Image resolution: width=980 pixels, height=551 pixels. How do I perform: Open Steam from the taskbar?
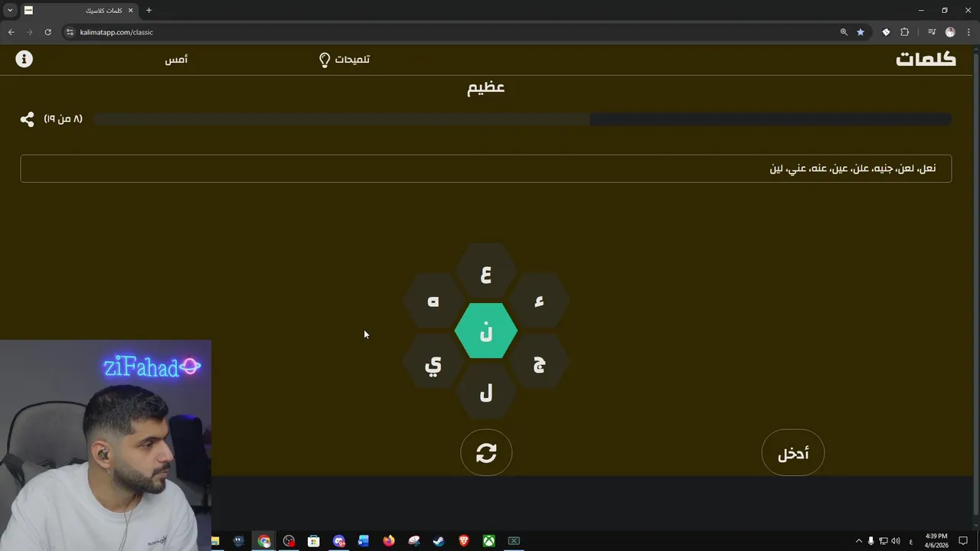pyautogui.click(x=439, y=541)
